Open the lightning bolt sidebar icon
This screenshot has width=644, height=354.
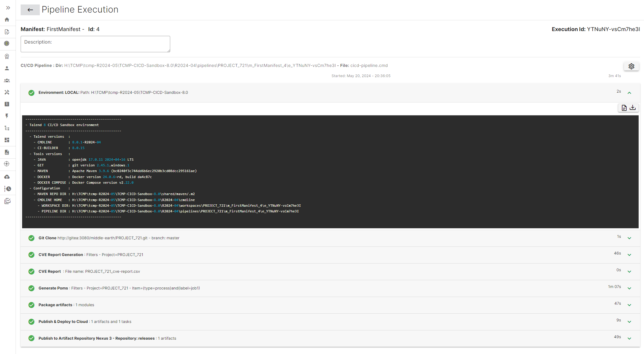7,116
